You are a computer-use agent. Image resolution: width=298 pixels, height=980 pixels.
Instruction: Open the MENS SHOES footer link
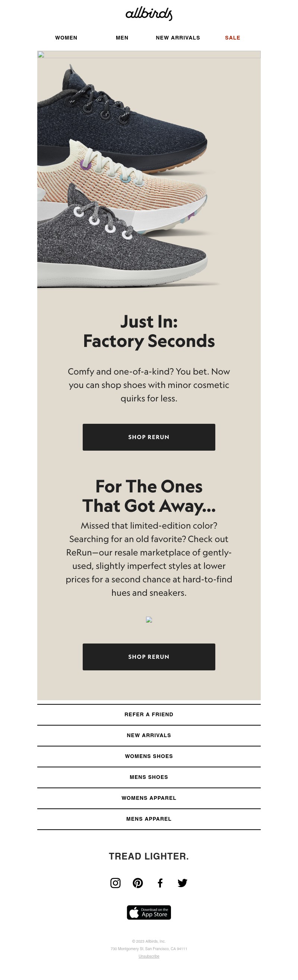click(149, 777)
